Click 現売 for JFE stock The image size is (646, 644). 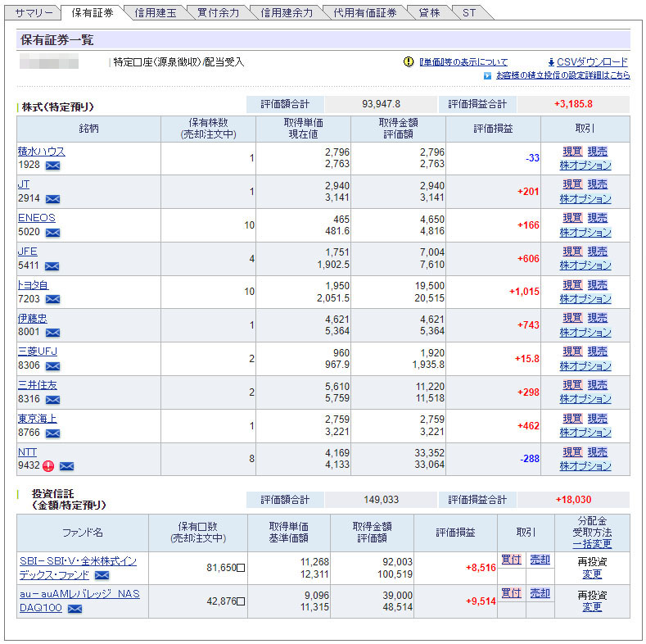598,252
